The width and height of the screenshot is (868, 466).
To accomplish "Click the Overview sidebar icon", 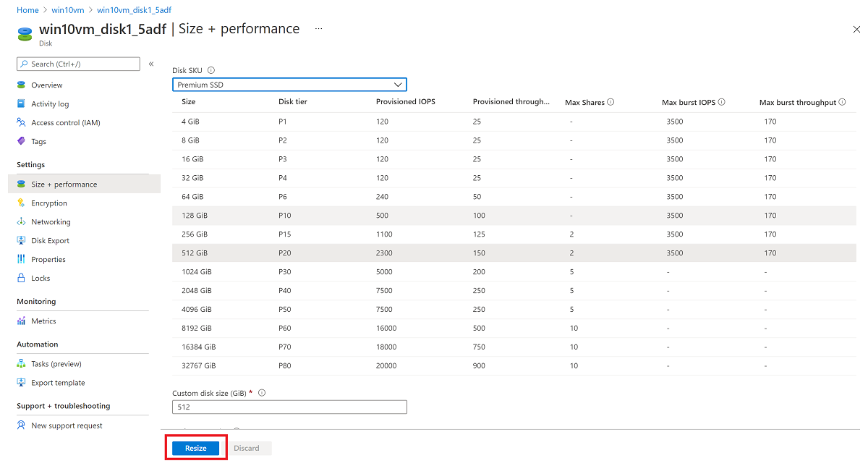I will [x=22, y=85].
